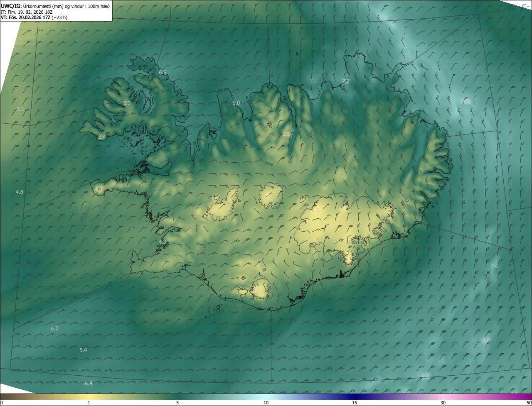
Task: Click the 3.4 value label on the map
Action: (x=102, y=137)
